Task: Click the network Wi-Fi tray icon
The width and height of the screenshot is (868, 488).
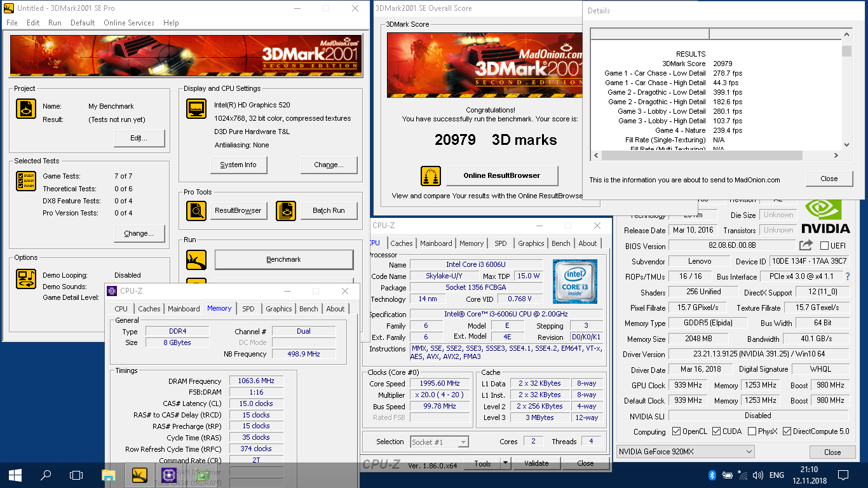Action: (x=743, y=475)
